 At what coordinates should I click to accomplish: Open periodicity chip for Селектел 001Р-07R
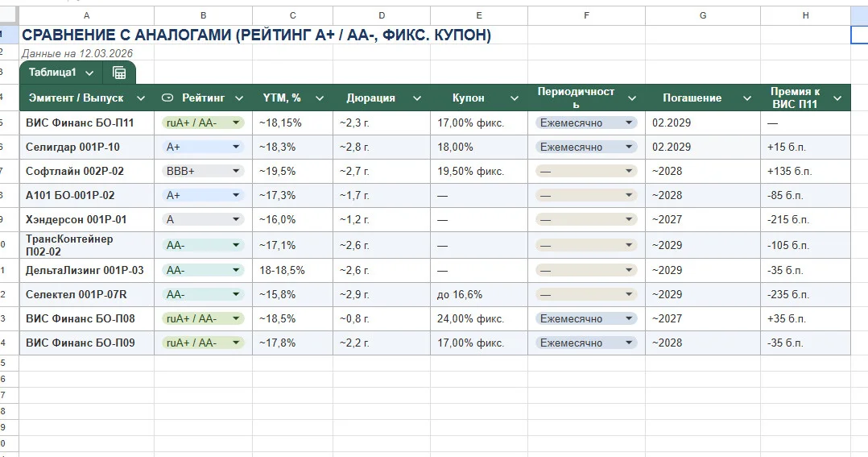click(x=586, y=295)
